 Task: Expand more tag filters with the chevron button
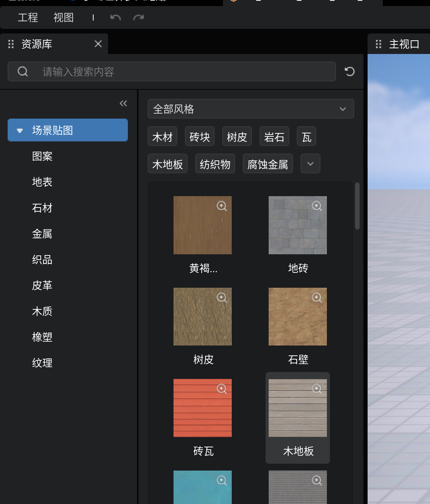pyautogui.click(x=311, y=163)
